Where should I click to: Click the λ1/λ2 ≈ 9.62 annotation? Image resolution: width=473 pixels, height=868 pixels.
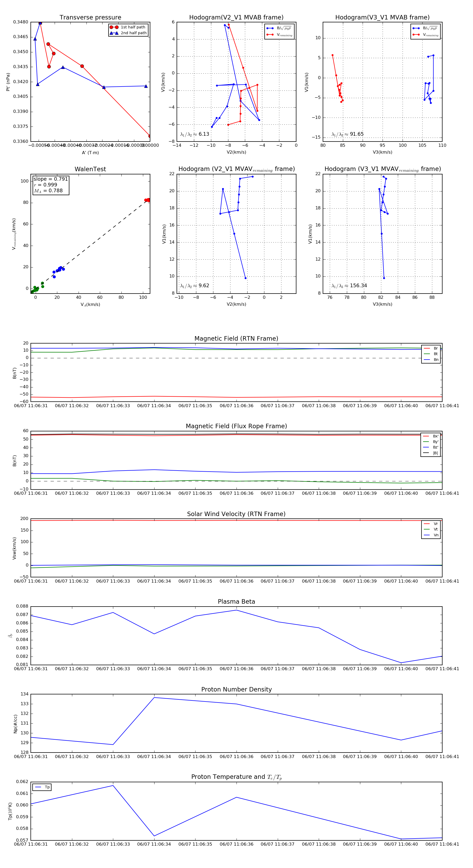tap(194, 286)
